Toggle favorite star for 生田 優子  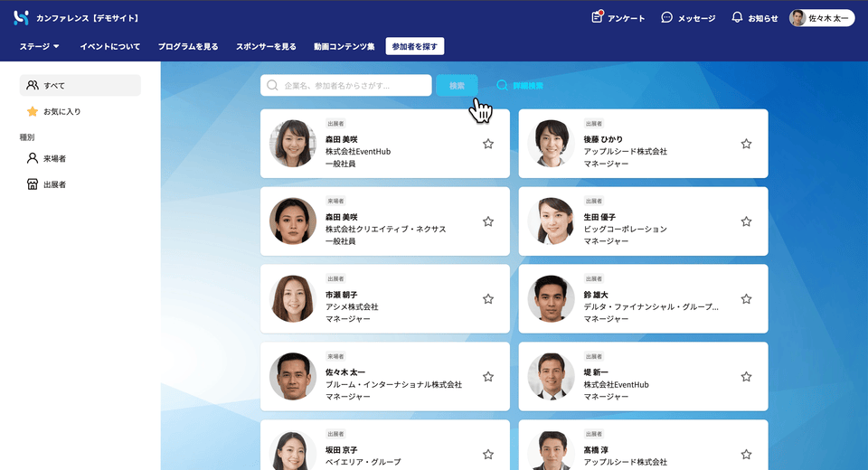coord(746,221)
